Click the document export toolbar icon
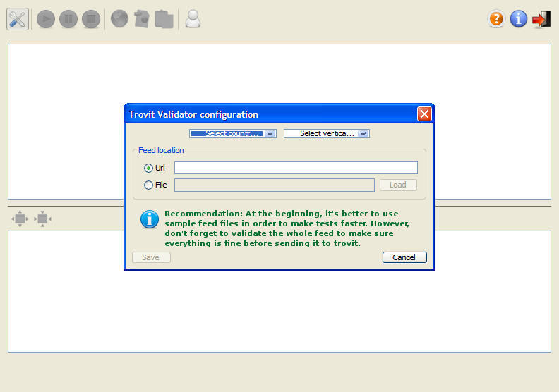559x392 pixels. (x=142, y=19)
